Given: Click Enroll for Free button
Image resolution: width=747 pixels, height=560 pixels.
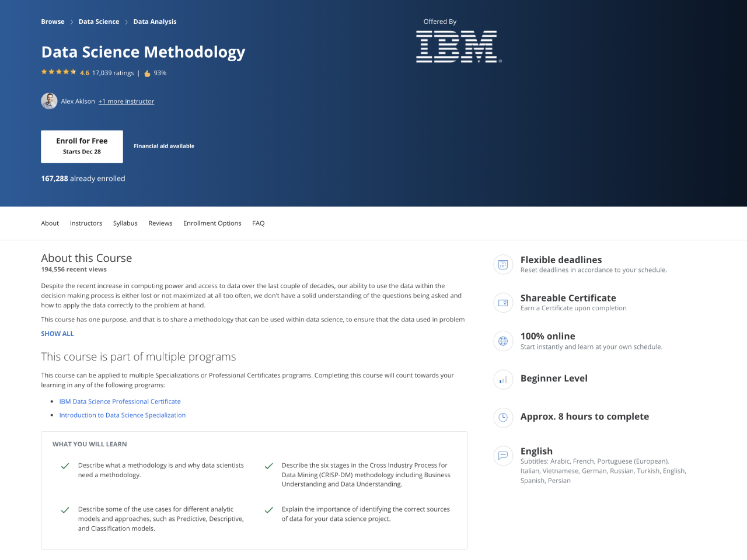Looking at the screenshot, I should point(82,146).
